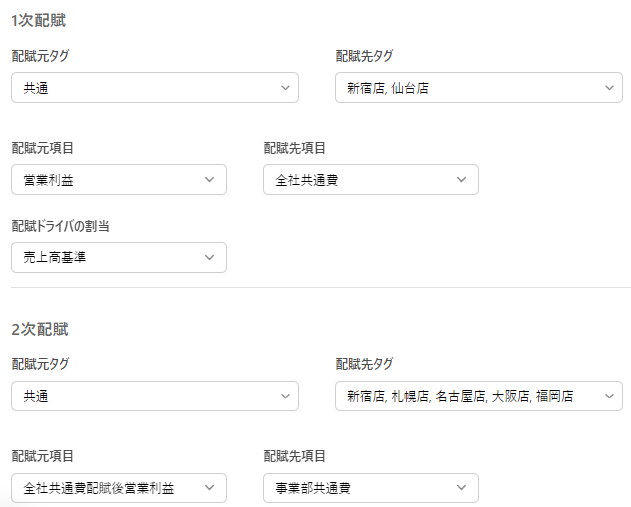The height and width of the screenshot is (507, 631).
Task: Click the 1次配賦 section heading
Action: click(x=39, y=20)
